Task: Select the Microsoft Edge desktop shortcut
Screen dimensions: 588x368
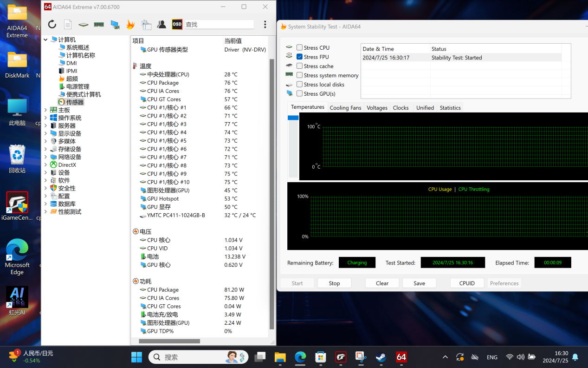Action: click(17, 257)
